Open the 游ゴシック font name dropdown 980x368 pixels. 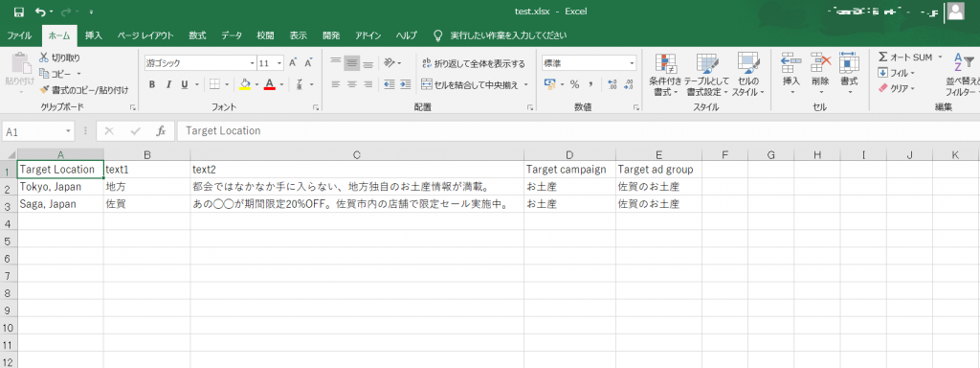[253, 63]
